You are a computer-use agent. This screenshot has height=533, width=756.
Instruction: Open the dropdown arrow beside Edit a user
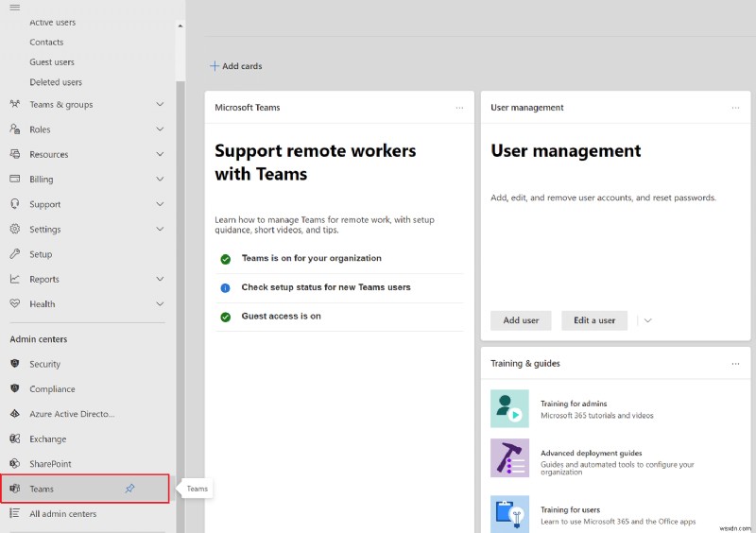click(647, 320)
